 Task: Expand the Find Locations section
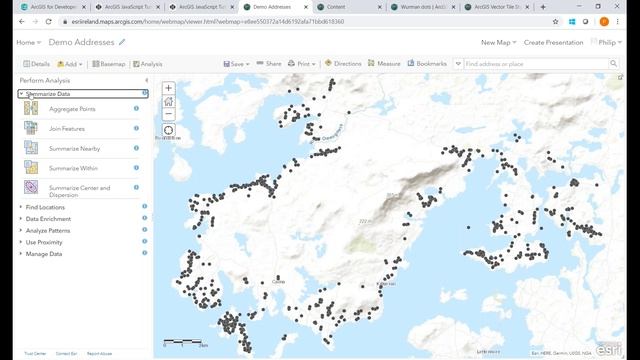[x=21, y=207]
